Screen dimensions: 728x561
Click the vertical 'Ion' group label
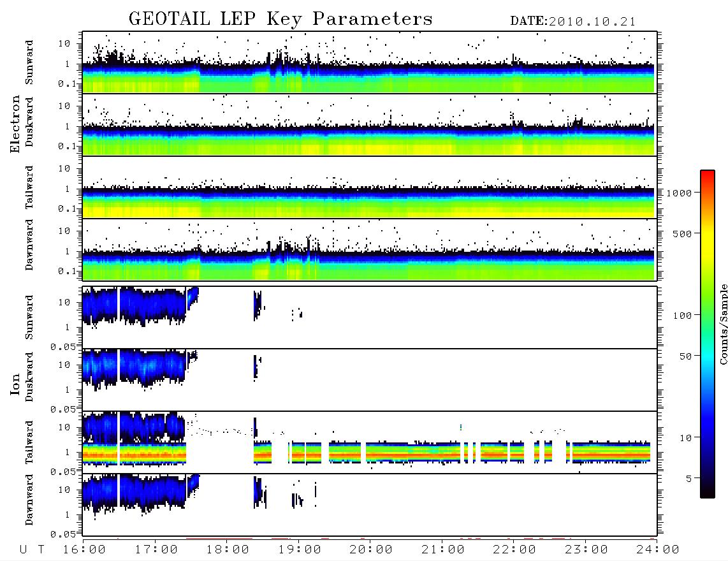click(15, 384)
